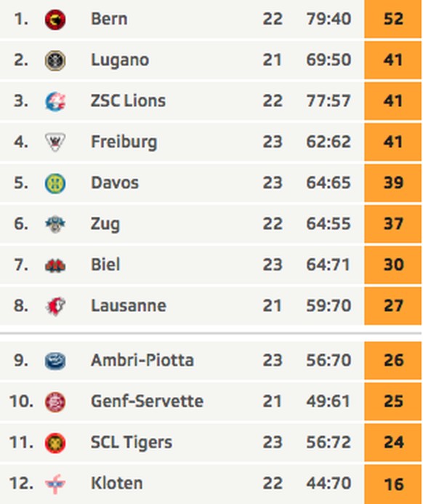423x504 pixels.
Task: Click the Zug team logo
Action: click(55, 224)
